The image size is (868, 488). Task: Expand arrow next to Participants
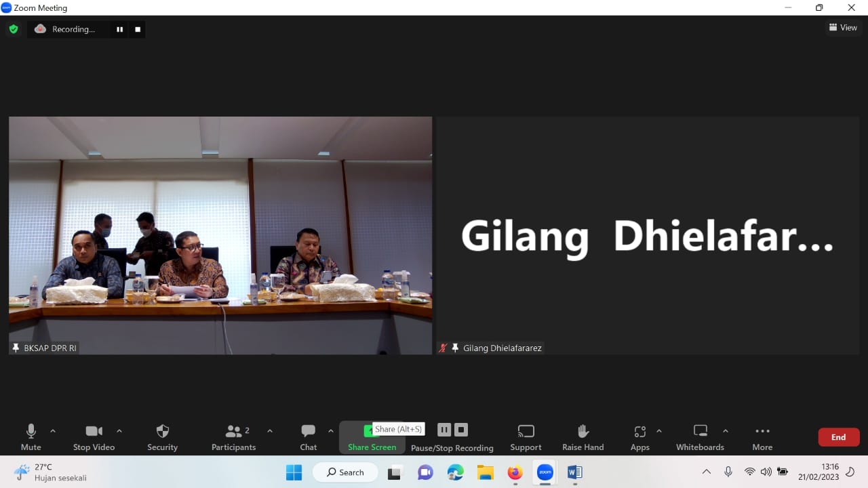(x=270, y=431)
